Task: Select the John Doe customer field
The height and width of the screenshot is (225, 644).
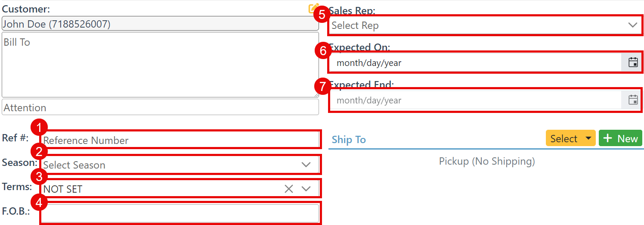Action: tap(160, 24)
